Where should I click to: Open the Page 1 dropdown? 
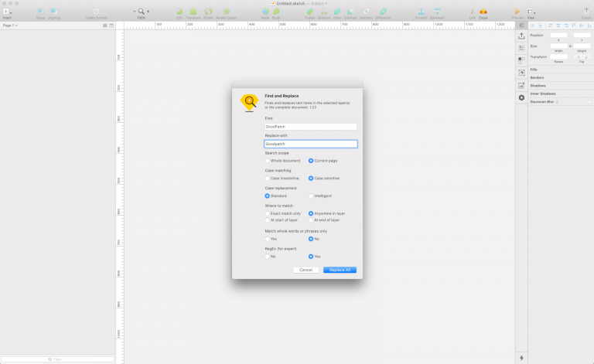click(11, 26)
